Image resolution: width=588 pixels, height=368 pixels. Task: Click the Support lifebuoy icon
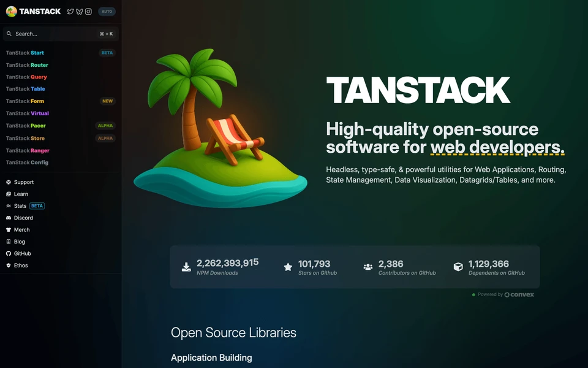pyautogui.click(x=9, y=182)
